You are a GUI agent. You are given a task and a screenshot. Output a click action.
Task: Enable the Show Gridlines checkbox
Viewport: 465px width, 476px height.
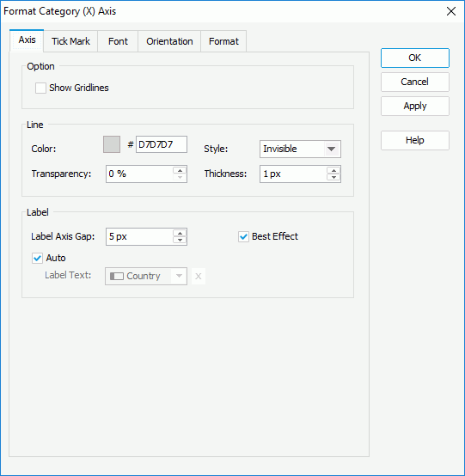pyautogui.click(x=40, y=88)
